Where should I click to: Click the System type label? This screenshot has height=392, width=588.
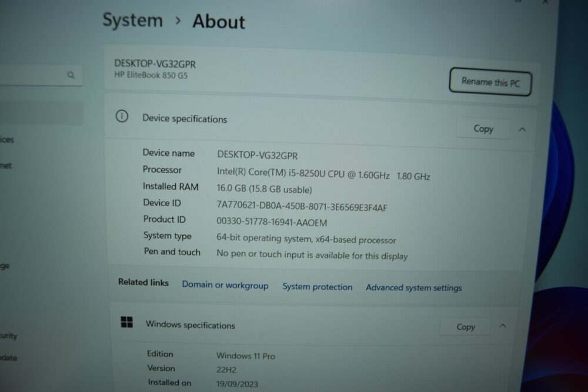tap(167, 236)
